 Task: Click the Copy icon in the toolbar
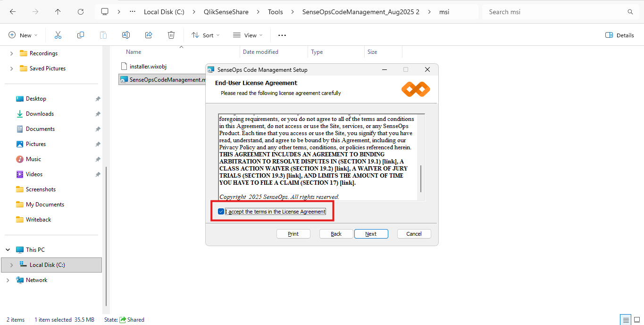(x=80, y=35)
